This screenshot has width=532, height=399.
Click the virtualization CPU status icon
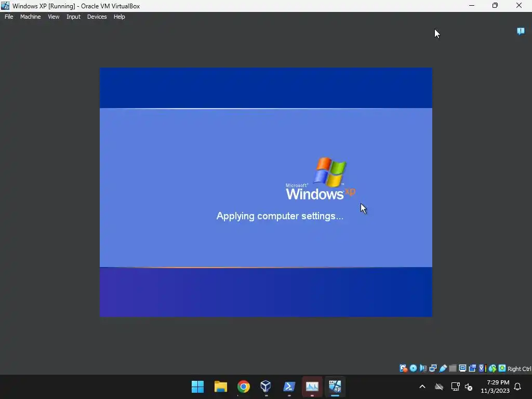click(x=483, y=368)
